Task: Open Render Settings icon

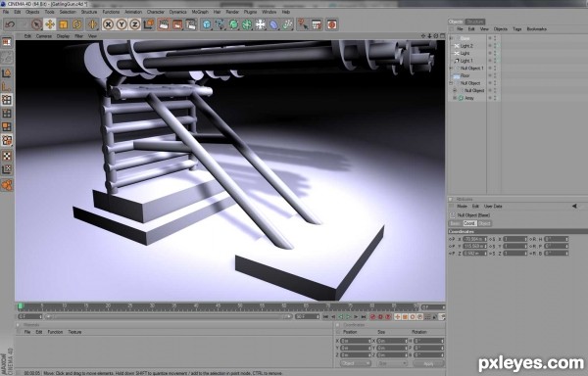Action: click(191, 24)
